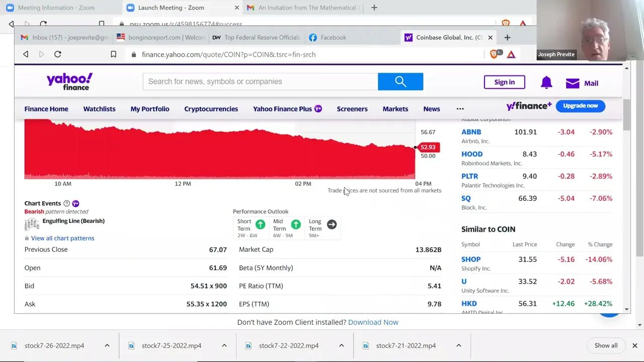Click the blue search magnifier button

click(400, 81)
